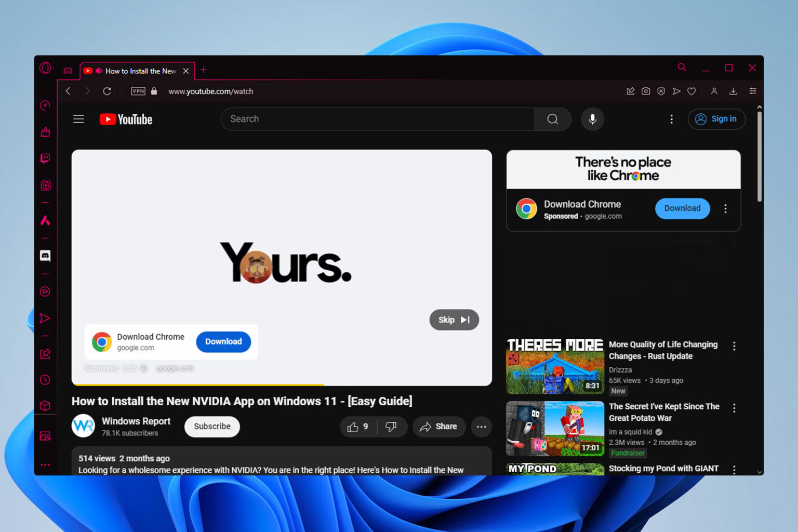Click Download in the sidebar Chrome ad
The height and width of the screenshot is (532, 798).
click(x=682, y=208)
